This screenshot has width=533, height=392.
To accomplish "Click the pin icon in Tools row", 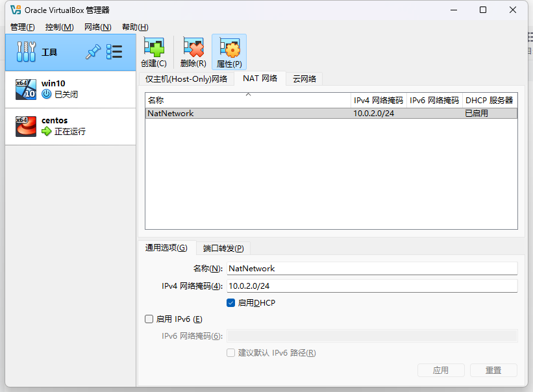I will tap(93, 52).
